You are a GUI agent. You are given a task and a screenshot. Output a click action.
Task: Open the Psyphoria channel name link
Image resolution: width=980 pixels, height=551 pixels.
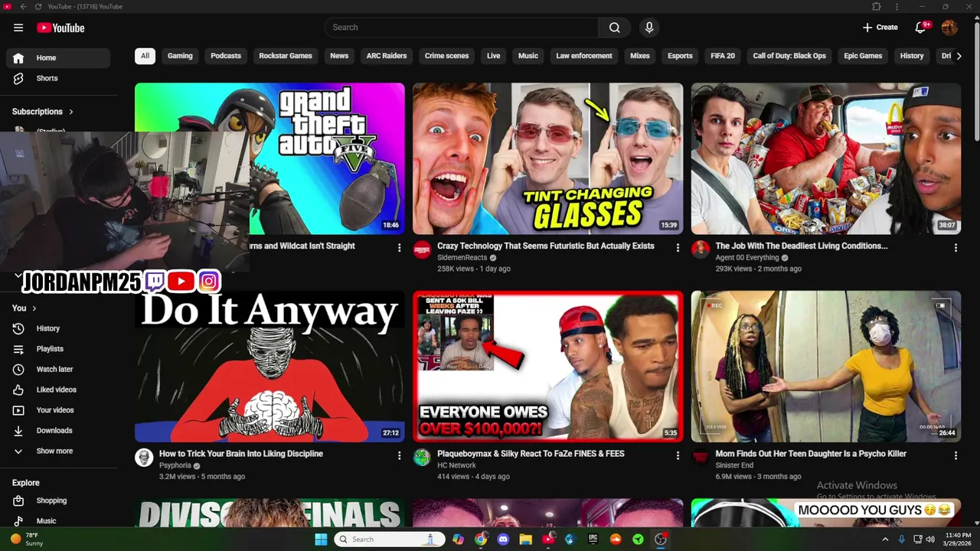pos(175,465)
